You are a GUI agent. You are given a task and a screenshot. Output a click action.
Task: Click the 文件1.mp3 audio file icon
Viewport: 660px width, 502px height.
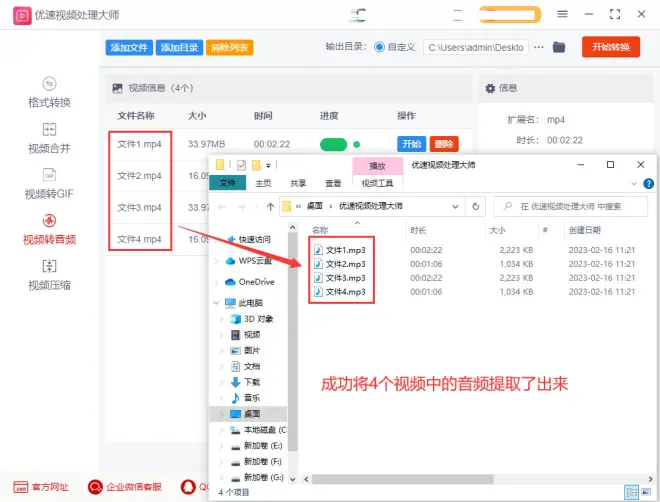point(319,250)
